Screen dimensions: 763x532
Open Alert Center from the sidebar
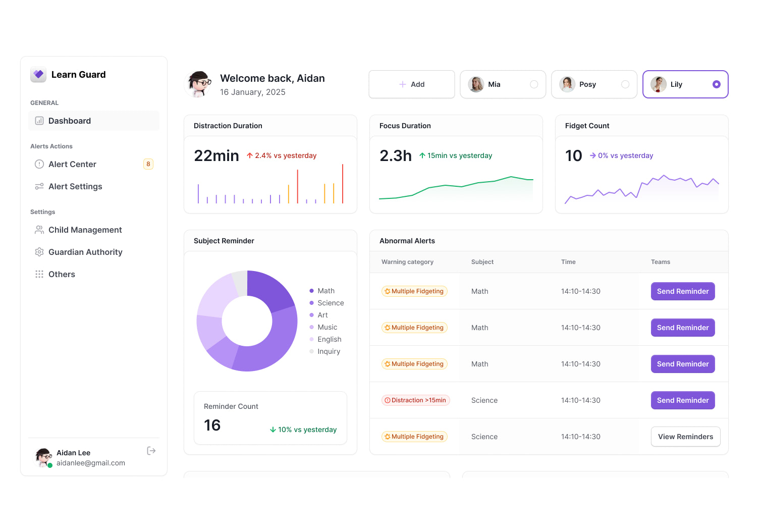point(72,164)
